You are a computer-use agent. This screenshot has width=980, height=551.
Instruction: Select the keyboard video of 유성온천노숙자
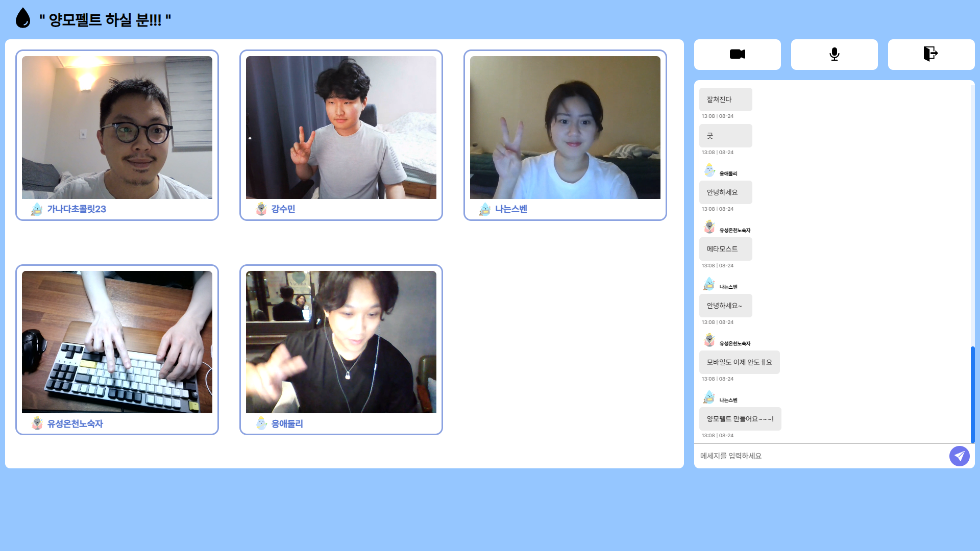pyautogui.click(x=117, y=342)
